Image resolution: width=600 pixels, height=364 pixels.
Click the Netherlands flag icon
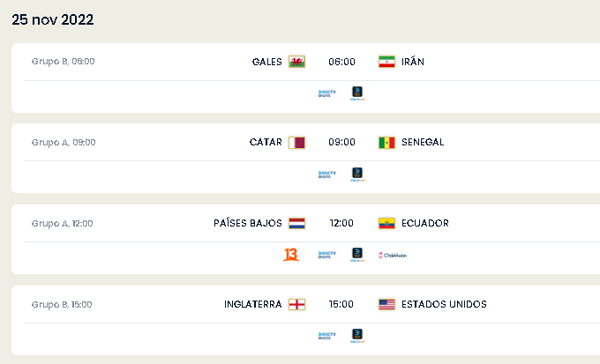click(x=297, y=223)
